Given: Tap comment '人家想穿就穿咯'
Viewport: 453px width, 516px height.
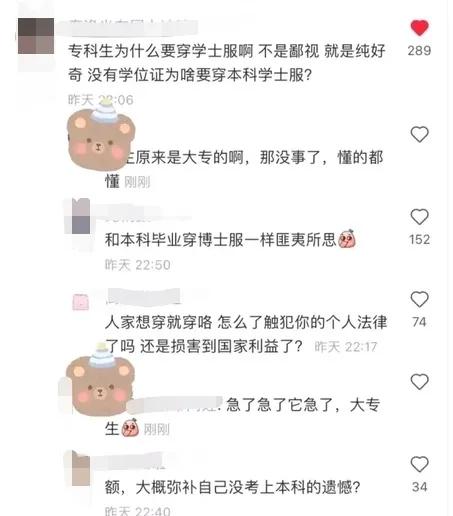Looking at the screenshot, I should 246,334.
